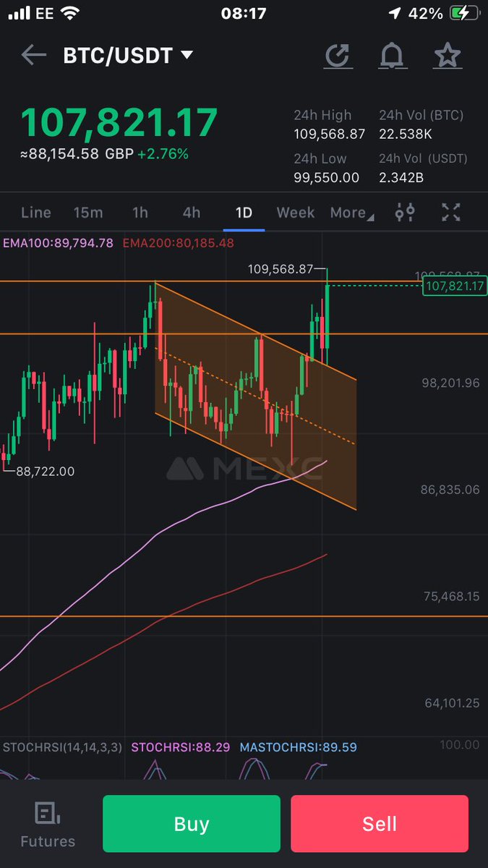Tap the back arrow icon
The height and width of the screenshot is (868, 488).
point(34,55)
